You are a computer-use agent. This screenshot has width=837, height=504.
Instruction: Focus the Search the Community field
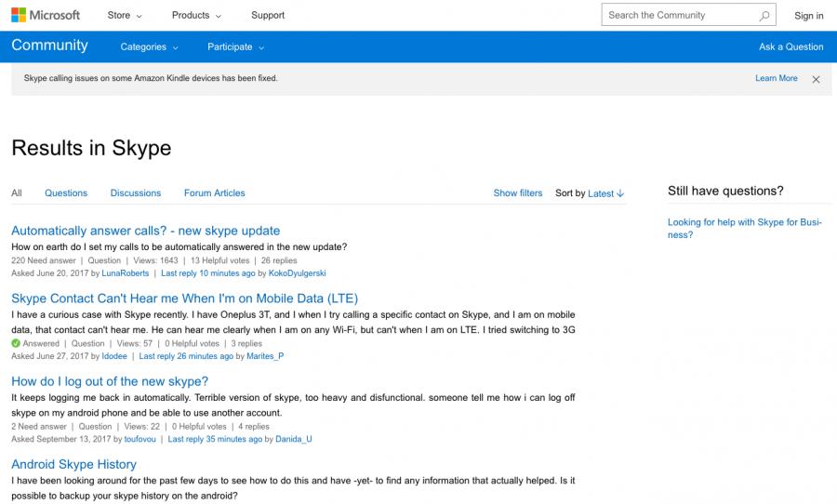click(x=679, y=16)
